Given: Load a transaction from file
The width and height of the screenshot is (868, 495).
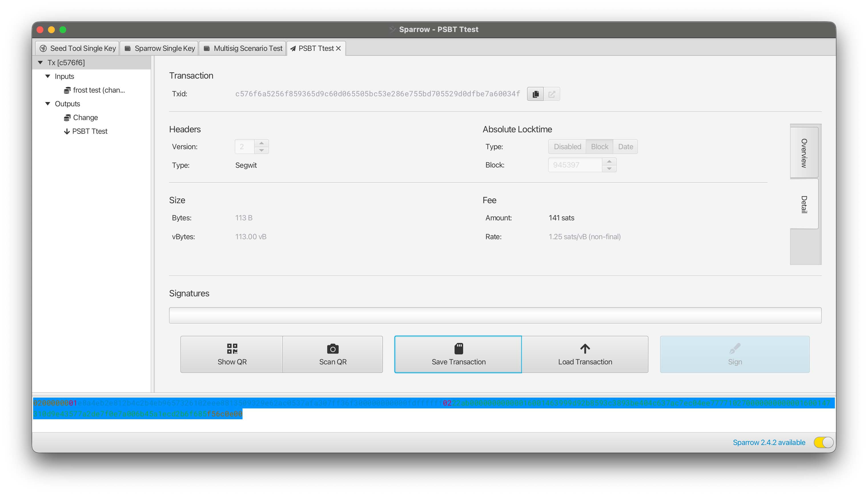Looking at the screenshot, I should (585, 354).
